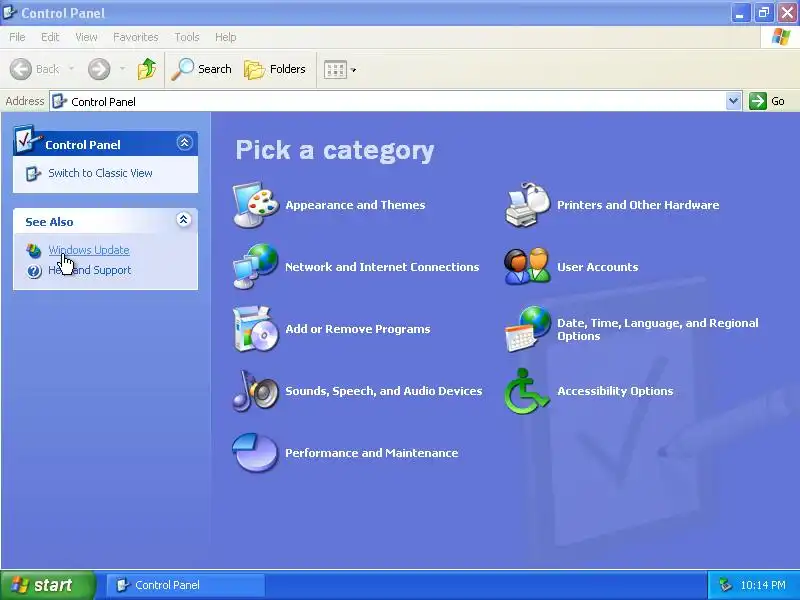
Task: Click the Control Panel icon in address bar
Action: click(x=60, y=101)
